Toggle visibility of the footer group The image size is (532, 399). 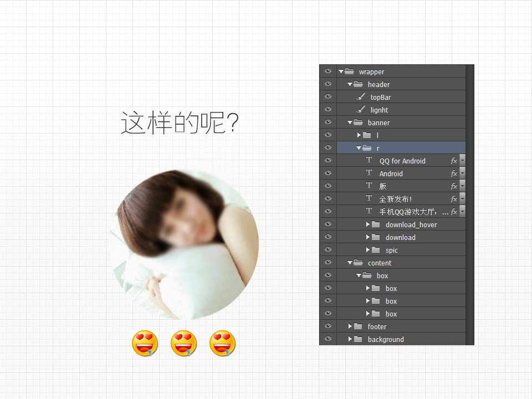click(x=328, y=326)
